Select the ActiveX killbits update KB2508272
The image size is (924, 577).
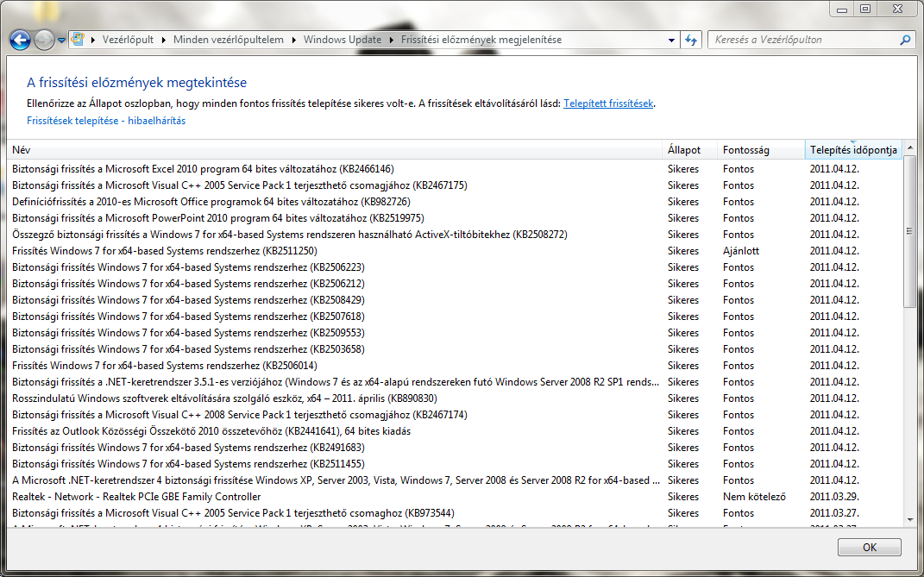(x=455, y=235)
